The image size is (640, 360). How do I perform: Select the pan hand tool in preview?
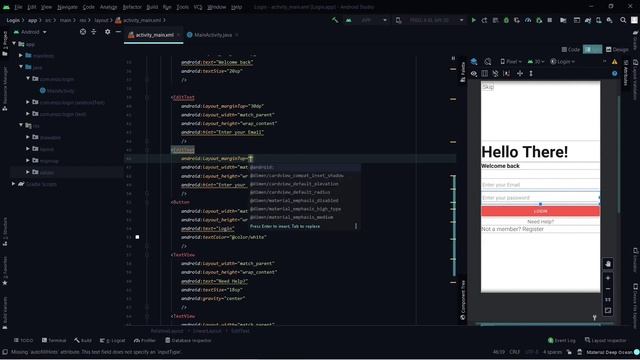pyautogui.click(x=608, y=264)
